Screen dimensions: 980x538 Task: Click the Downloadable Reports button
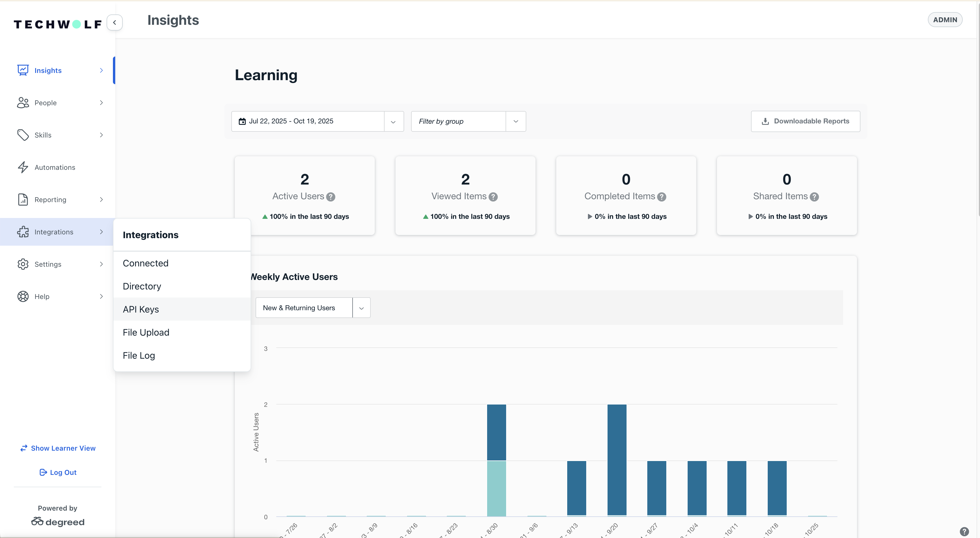coord(805,121)
